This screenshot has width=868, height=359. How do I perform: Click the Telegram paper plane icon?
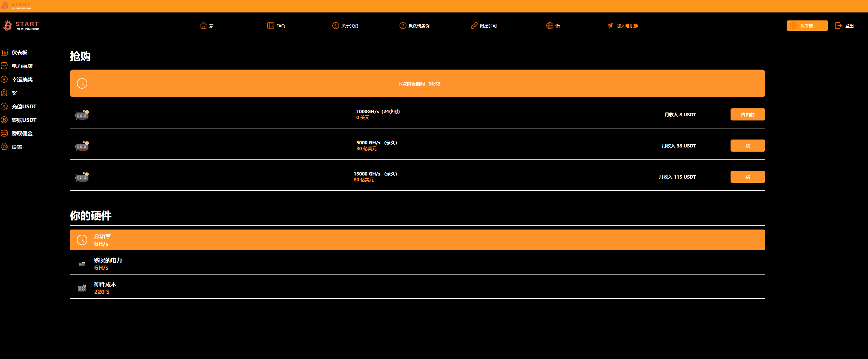610,26
